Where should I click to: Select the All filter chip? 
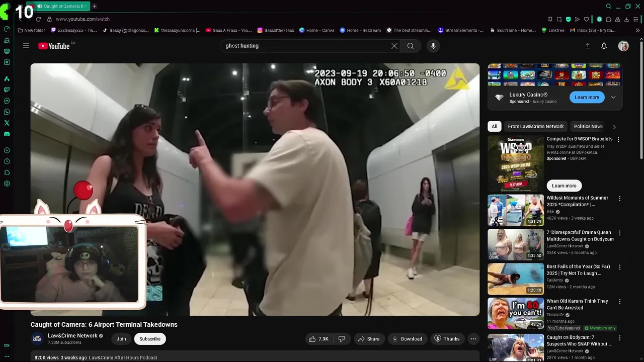tap(495, 126)
